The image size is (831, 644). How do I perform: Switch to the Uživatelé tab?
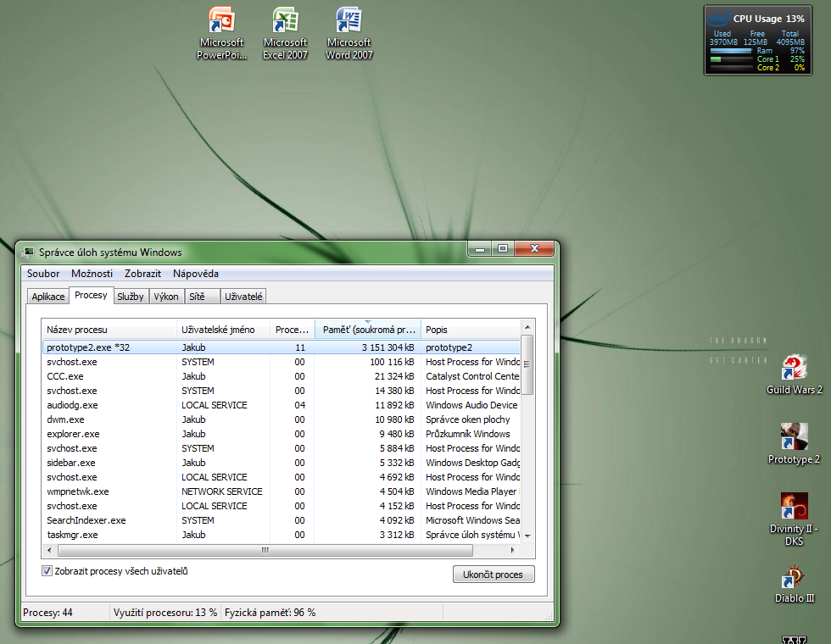pyautogui.click(x=243, y=297)
